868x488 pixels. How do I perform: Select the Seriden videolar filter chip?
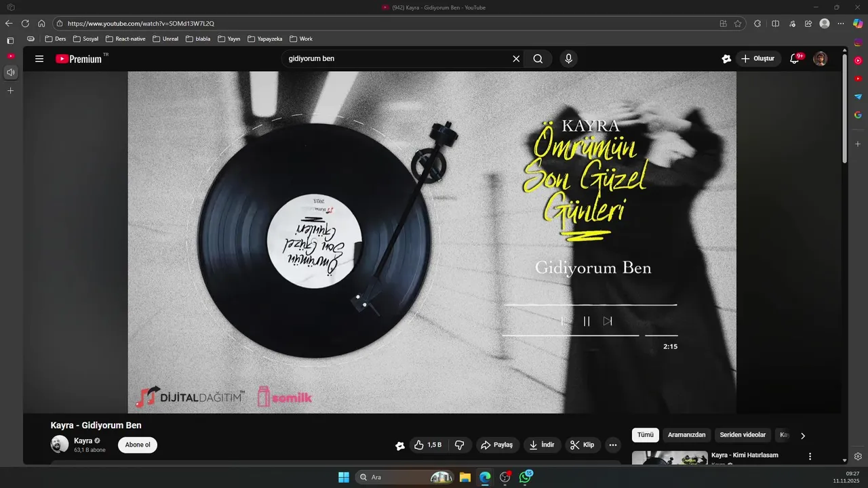pos(743,435)
